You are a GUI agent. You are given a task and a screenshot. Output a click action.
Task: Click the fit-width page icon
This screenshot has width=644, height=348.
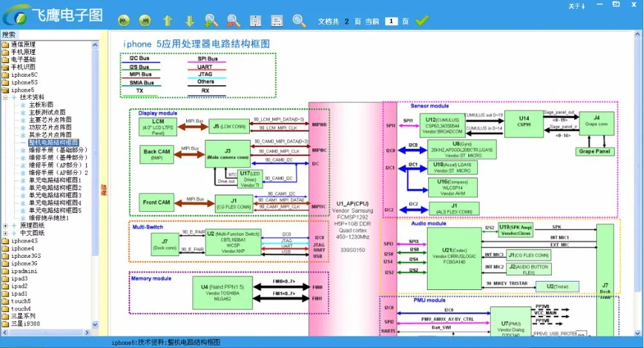[277, 21]
